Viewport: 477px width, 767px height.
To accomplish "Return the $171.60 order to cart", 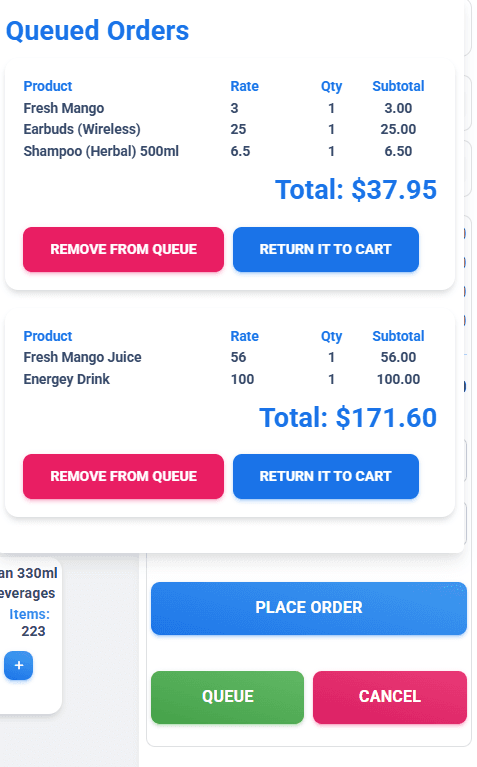I will 326,476.
